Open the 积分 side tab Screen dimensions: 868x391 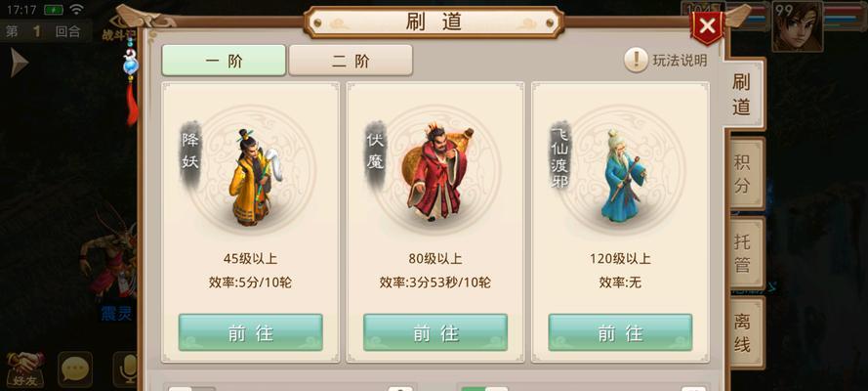click(x=743, y=173)
